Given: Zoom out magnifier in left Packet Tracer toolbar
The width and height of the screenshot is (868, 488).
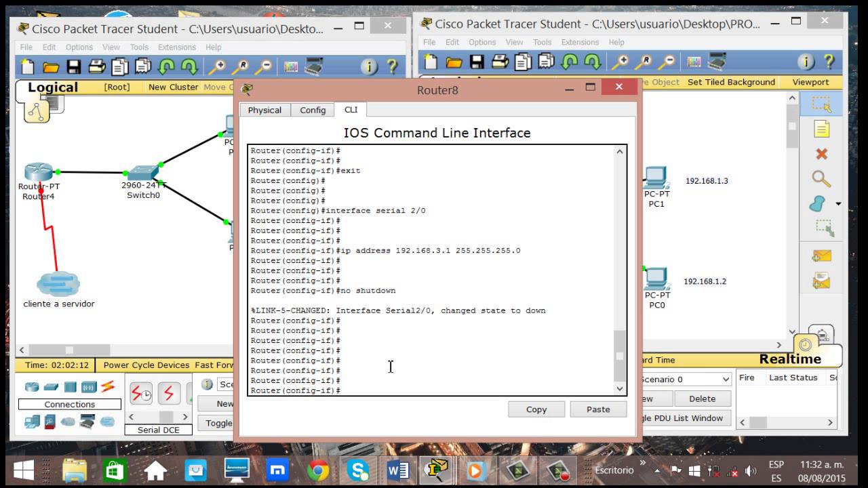Looking at the screenshot, I should pos(264,66).
